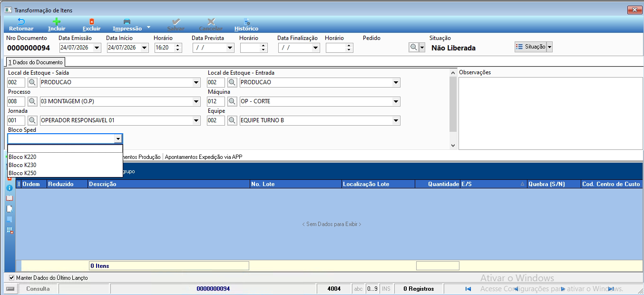
Task: Search Local de Estoque Entrada lookup
Action: point(232,82)
